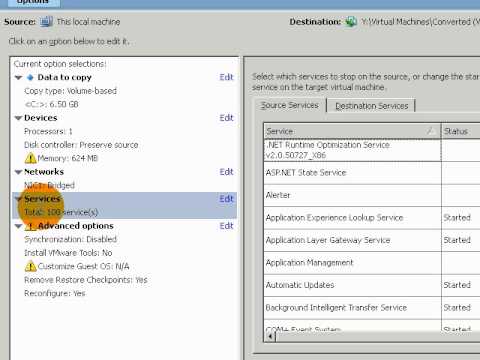Click the C: 6.50 GB volume entry

[x=52, y=104]
